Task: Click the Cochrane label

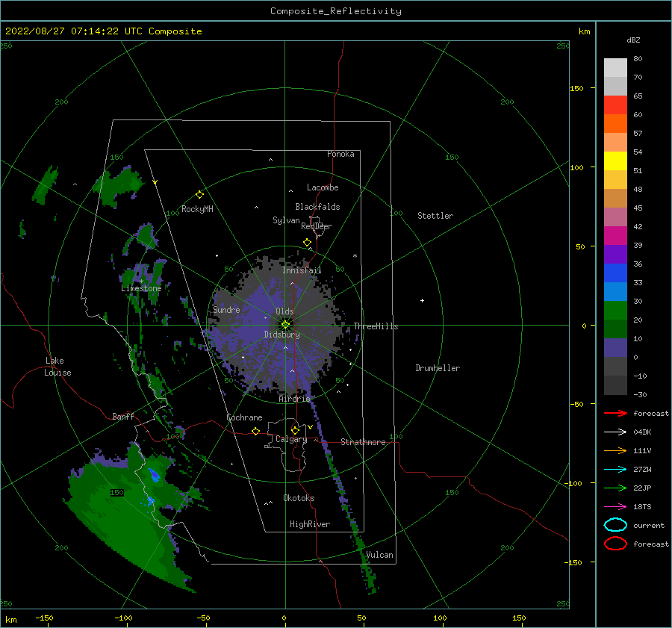Action: coord(244,417)
